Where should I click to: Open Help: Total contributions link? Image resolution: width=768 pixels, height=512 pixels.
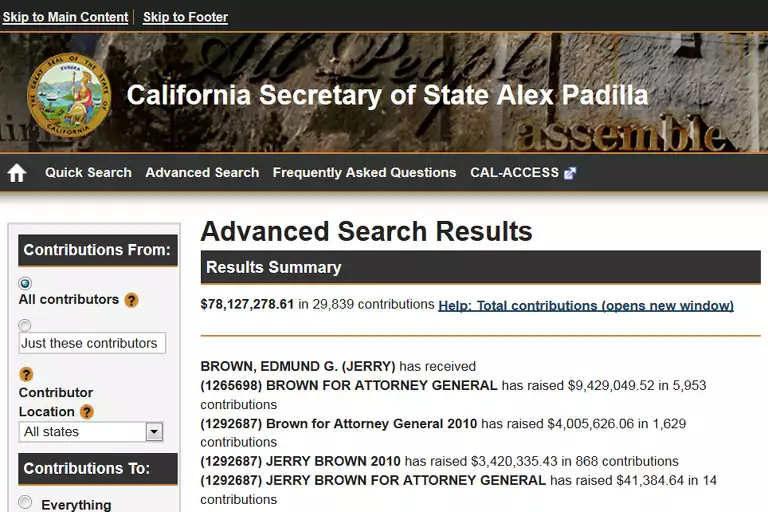pyautogui.click(x=586, y=305)
